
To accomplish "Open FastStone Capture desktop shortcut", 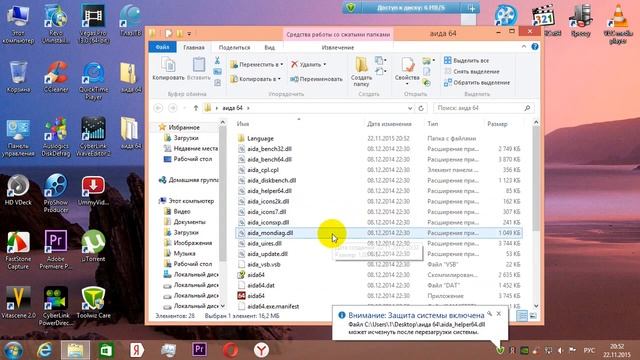I will [18, 250].
